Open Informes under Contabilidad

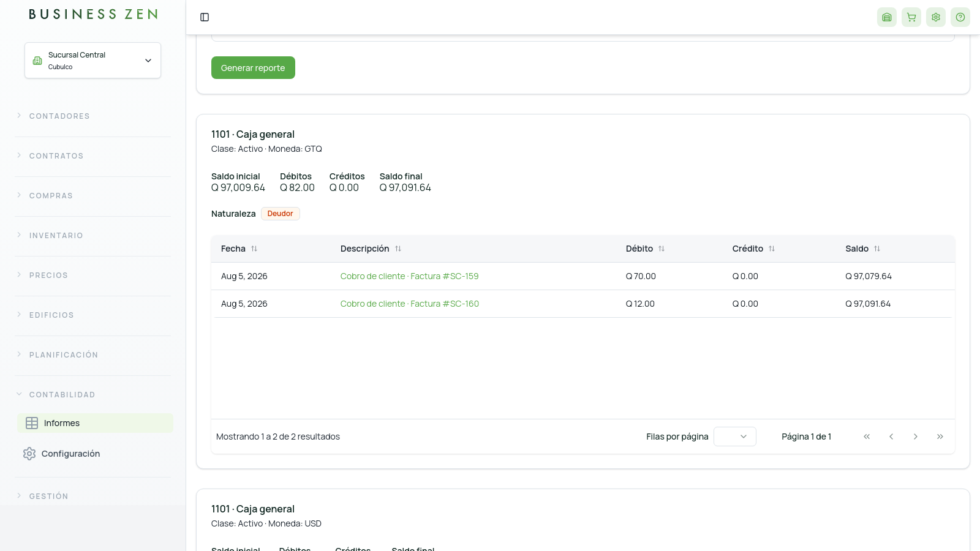tap(95, 423)
